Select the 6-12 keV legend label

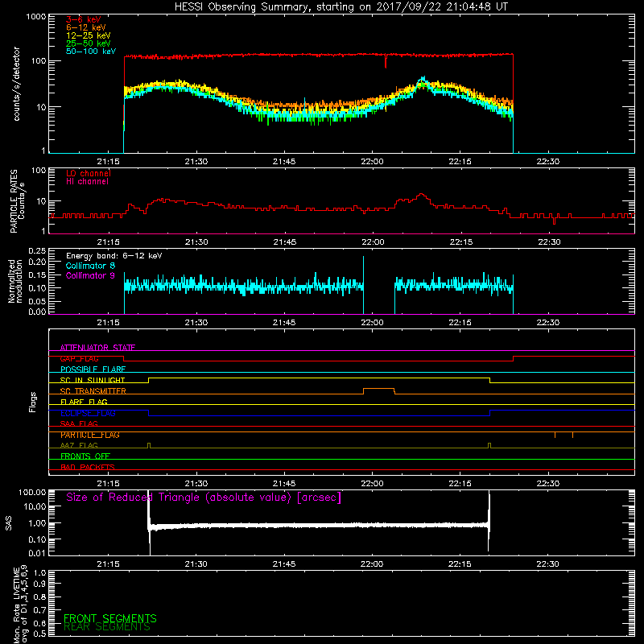point(86,27)
